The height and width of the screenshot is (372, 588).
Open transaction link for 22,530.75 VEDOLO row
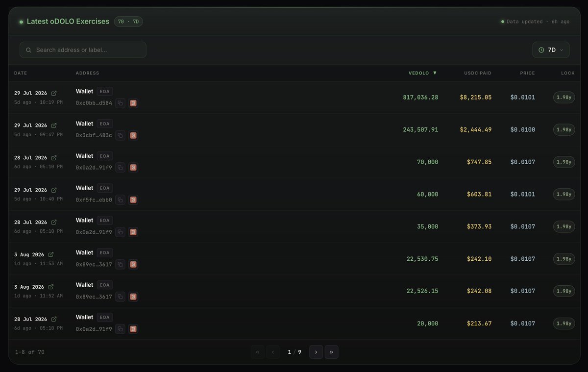point(51,255)
